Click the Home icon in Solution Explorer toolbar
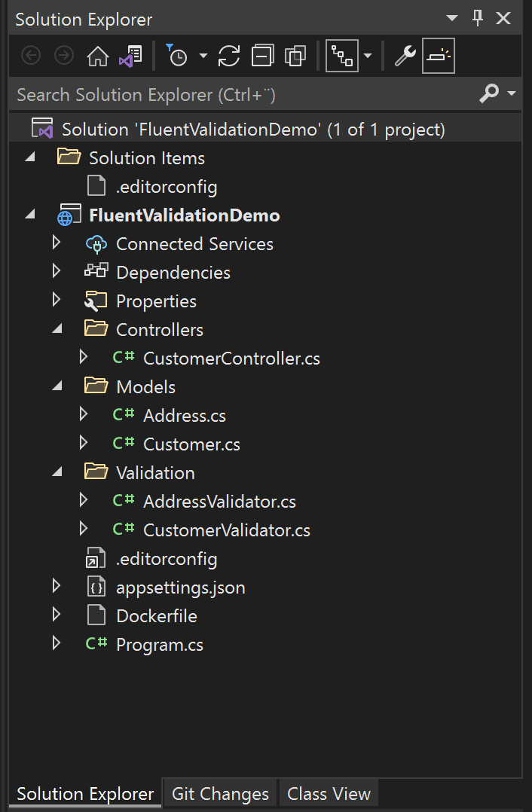Screen dimensions: 532x812 (x=97, y=55)
